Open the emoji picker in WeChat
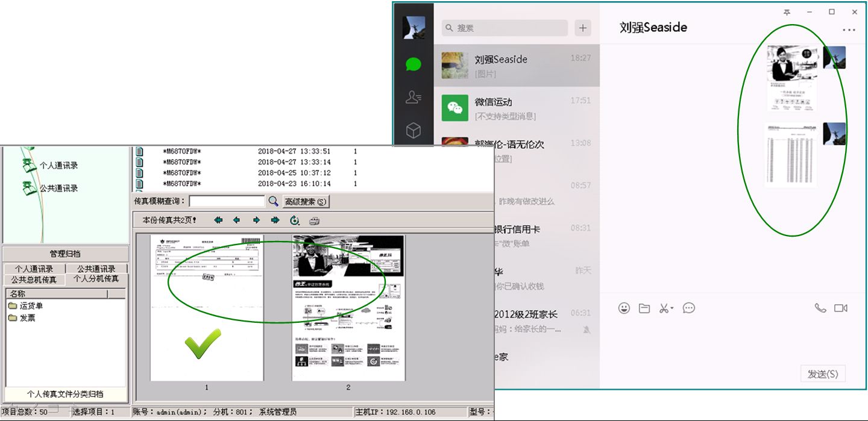 [x=624, y=308]
